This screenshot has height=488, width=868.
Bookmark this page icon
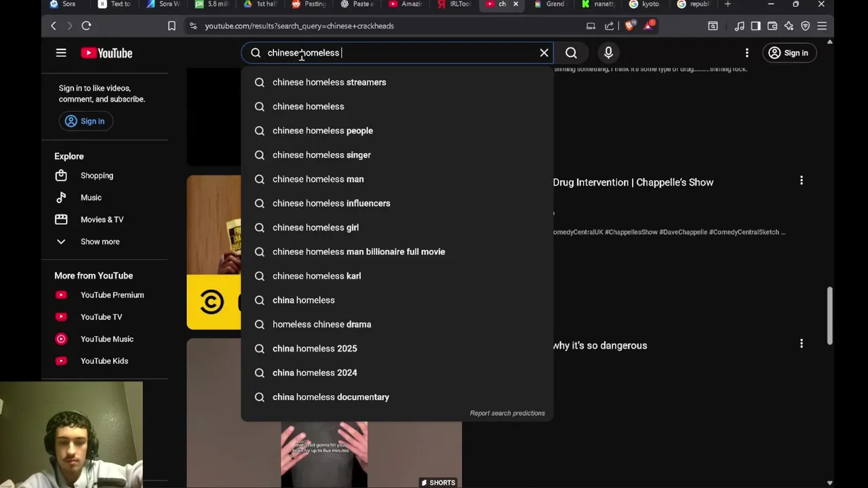tap(172, 26)
